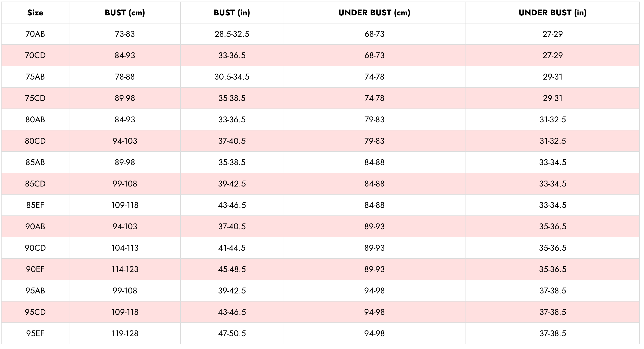644x349 pixels.
Task: Click the 119-128 bust cm cell
Action: [x=125, y=333]
